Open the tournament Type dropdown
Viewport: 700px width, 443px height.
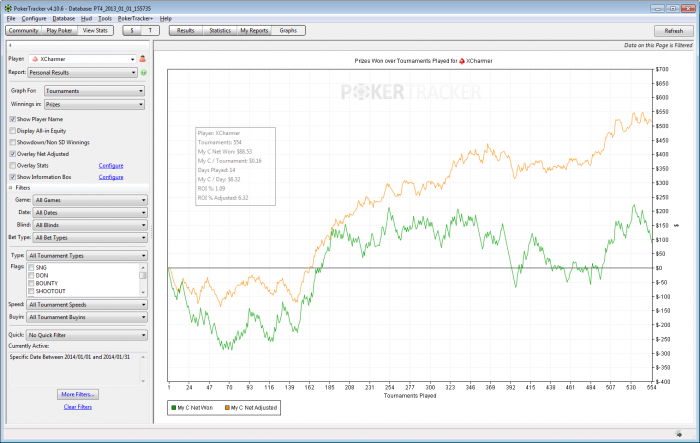point(87,256)
